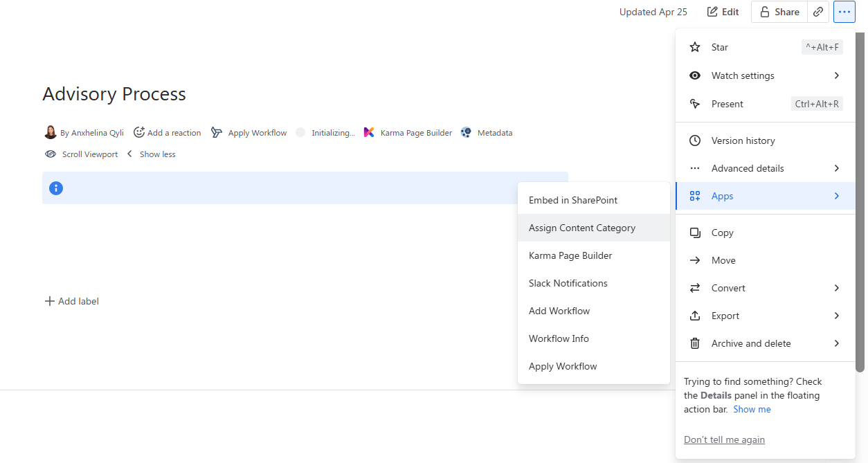
Task: Click Add label below the page
Action: tap(72, 301)
